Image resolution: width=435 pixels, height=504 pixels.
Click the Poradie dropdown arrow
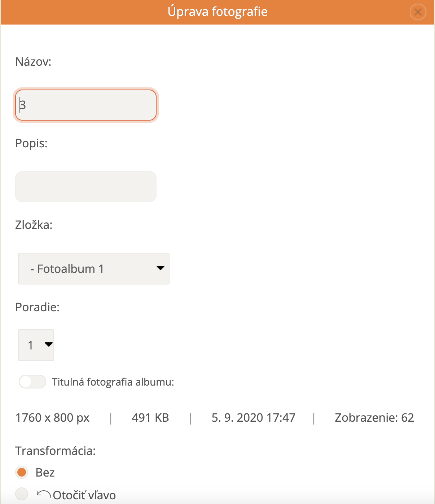point(49,344)
